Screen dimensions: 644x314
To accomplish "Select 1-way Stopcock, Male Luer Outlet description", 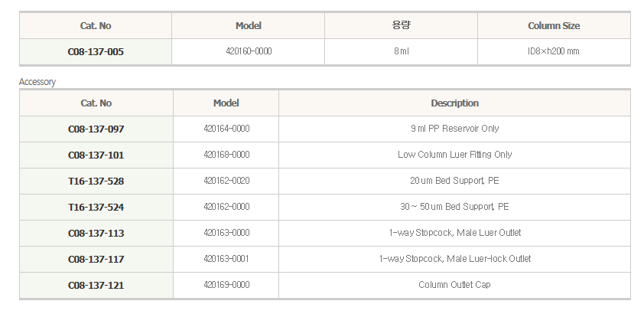I will coord(454,233).
